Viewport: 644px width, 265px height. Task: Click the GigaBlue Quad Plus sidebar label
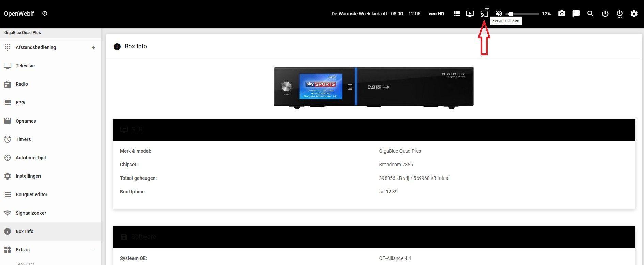pyautogui.click(x=22, y=33)
